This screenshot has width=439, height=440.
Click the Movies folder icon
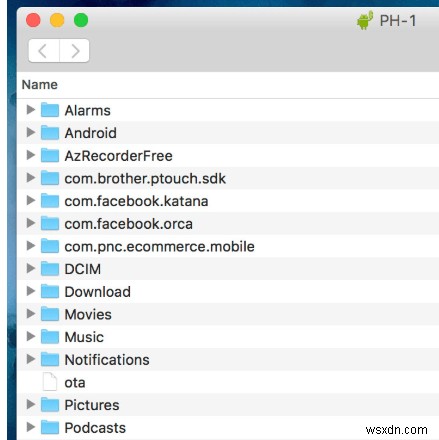50,314
